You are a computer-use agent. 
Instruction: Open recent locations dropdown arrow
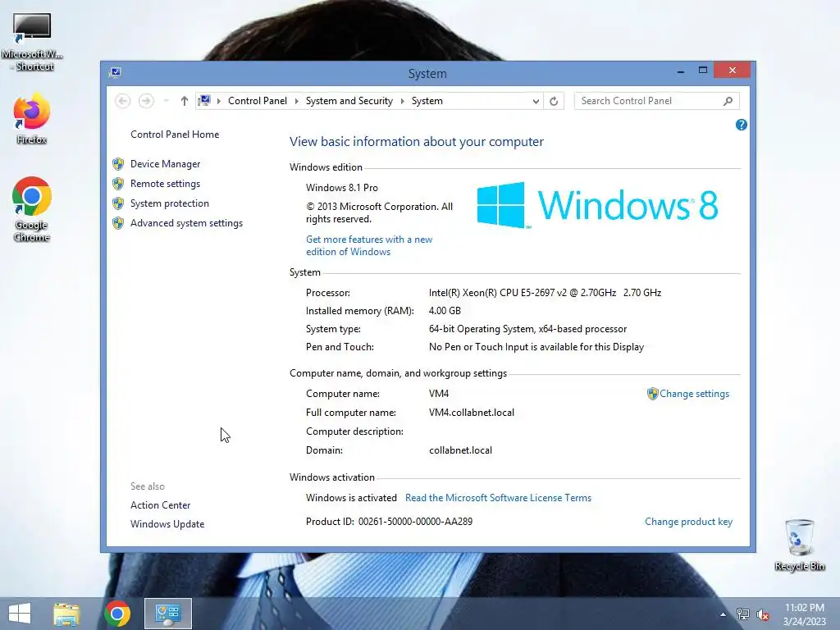(166, 101)
